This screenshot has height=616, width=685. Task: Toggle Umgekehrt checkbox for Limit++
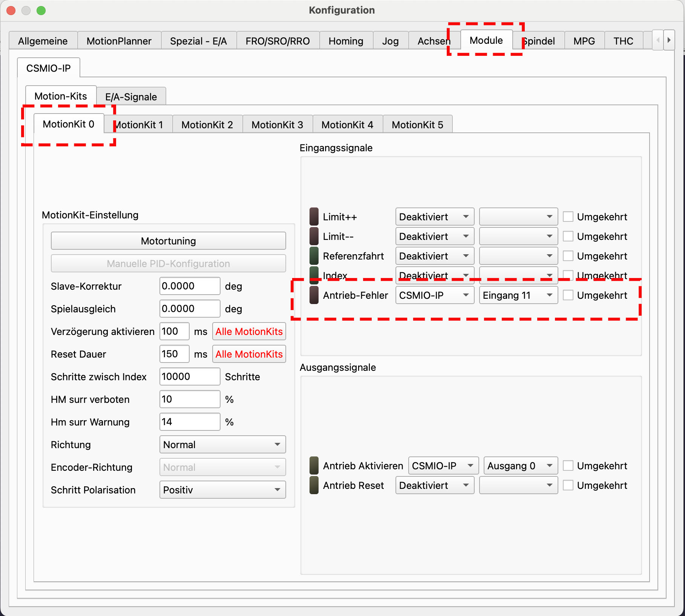(568, 217)
